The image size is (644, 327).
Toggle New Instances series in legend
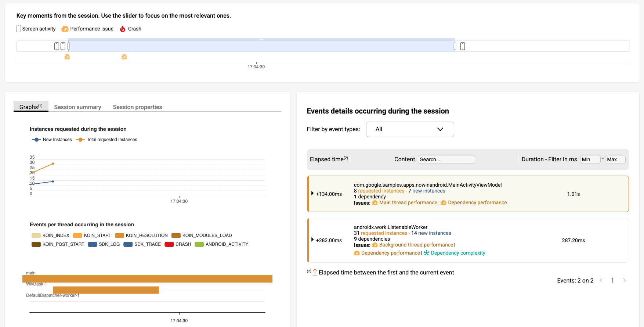coord(52,140)
